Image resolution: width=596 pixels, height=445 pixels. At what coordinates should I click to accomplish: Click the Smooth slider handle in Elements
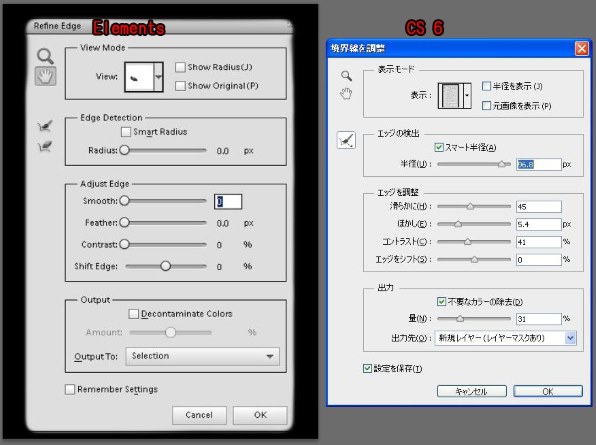click(x=124, y=201)
